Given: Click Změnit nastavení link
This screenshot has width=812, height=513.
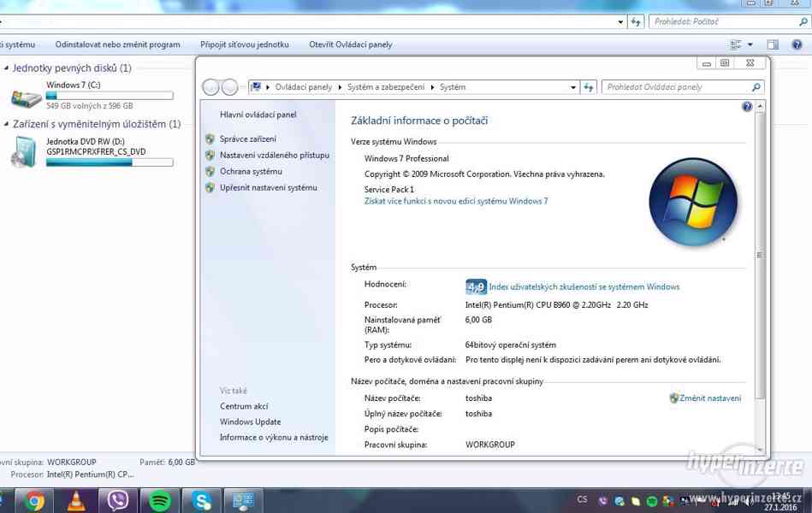Looking at the screenshot, I should click(x=710, y=398).
